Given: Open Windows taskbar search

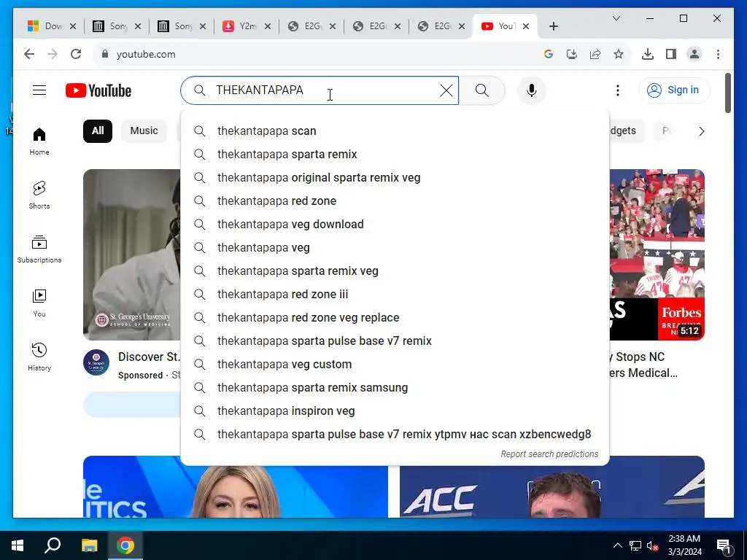Looking at the screenshot, I should (53, 545).
